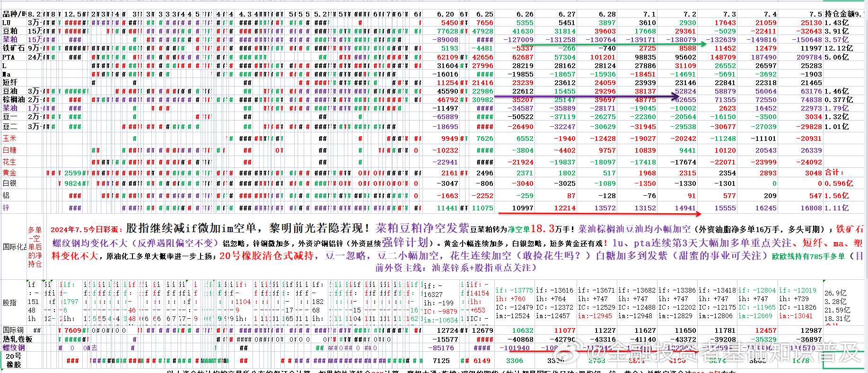Click the 多单-空单后的净持仓 note cell
Screen dimensions: 868x373
pyautogui.click(x=35, y=247)
